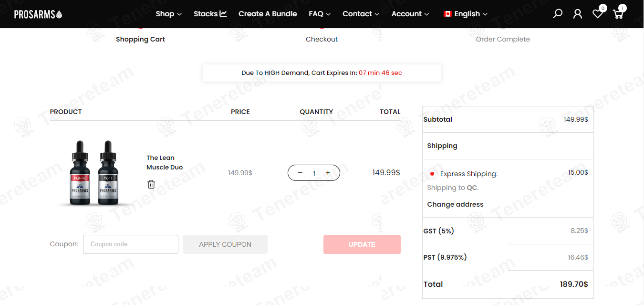Image resolution: width=644 pixels, height=305 pixels.
Task: Click the user account profile icon
Action: (x=578, y=14)
